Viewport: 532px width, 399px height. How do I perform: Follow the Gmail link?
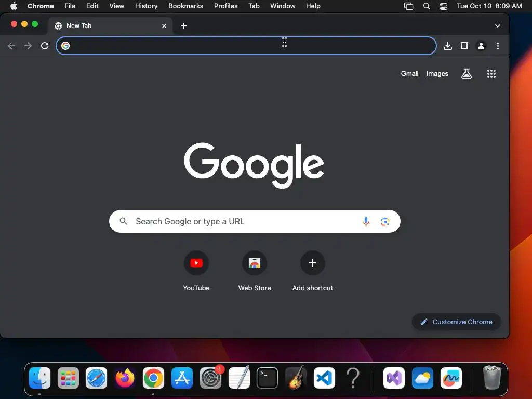(x=409, y=73)
